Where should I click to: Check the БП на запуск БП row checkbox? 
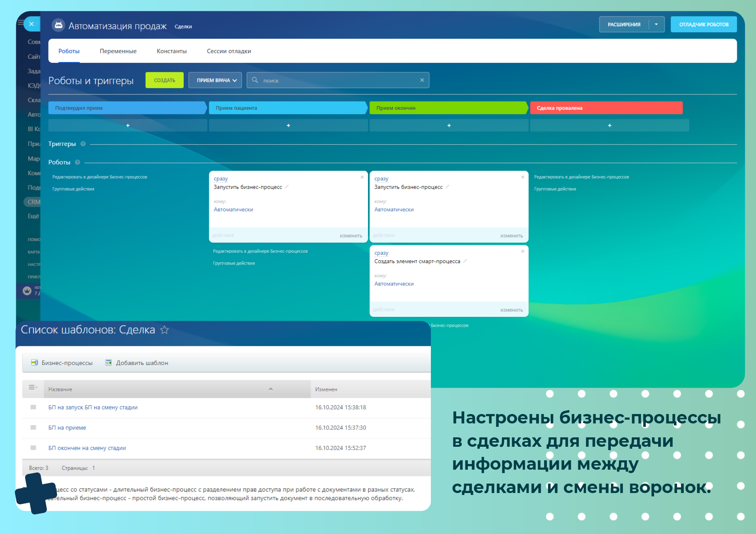coord(33,407)
